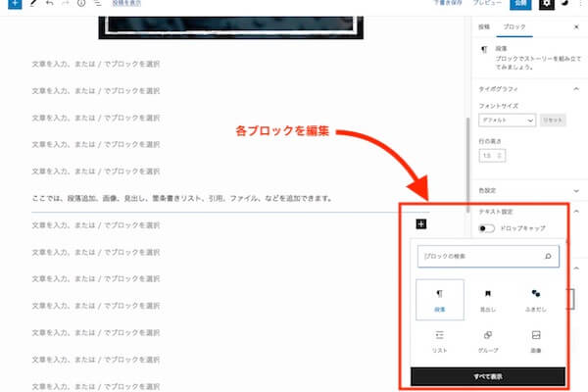Insert a list (リスト) block
The width and height of the screenshot is (588, 392).
tap(439, 341)
